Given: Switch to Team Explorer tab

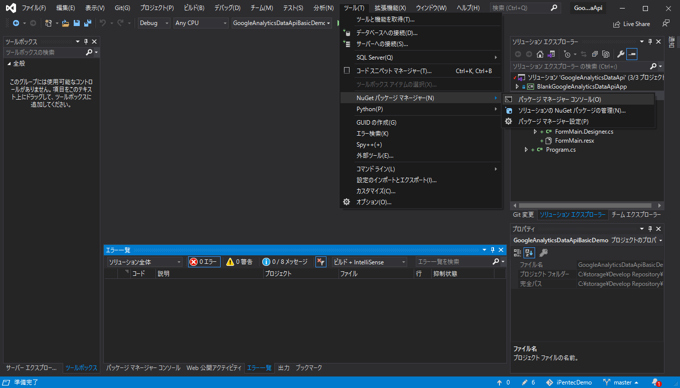Looking at the screenshot, I should pyautogui.click(x=636, y=215).
